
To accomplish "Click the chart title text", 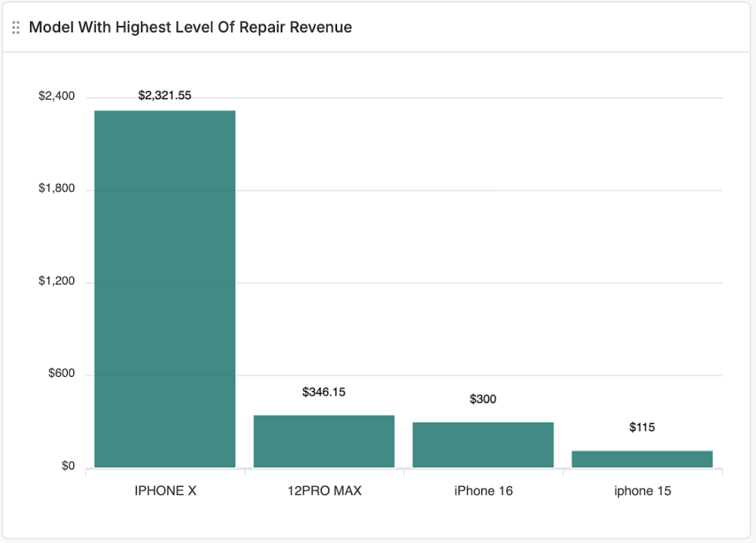I will tap(189, 27).
